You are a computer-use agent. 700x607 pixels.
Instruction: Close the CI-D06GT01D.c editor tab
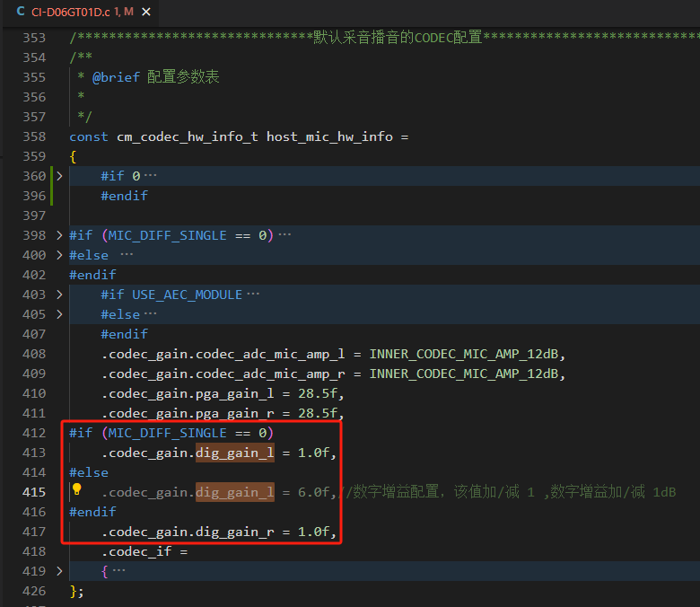(x=146, y=12)
